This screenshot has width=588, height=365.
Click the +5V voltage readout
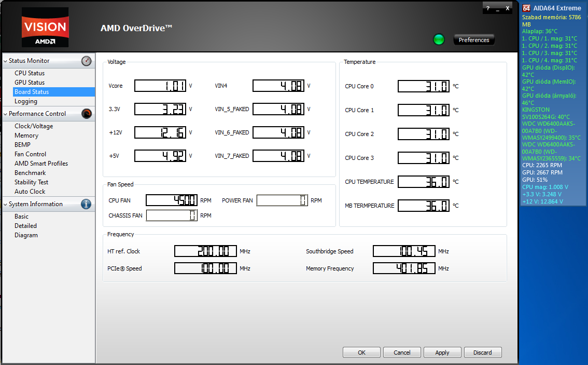coord(160,156)
